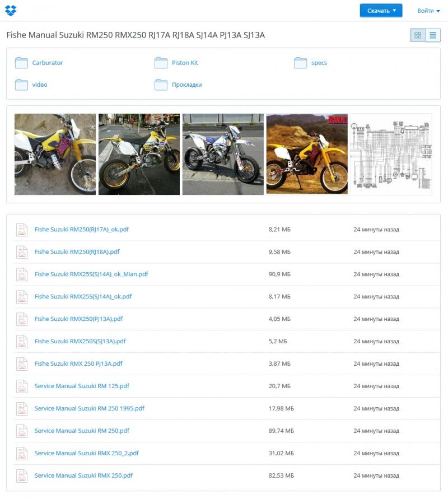Image resolution: width=448 pixels, height=499 pixels.
Task: Open Service Manual Suzuki RM 250.pdf
Action: pos(82,431)
